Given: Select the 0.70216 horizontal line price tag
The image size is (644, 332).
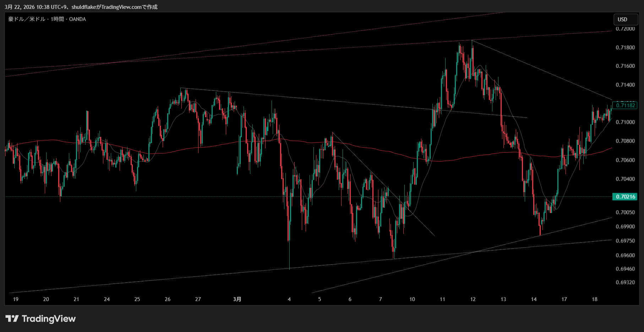Looking at the screenshot, I should click(625, 197).
